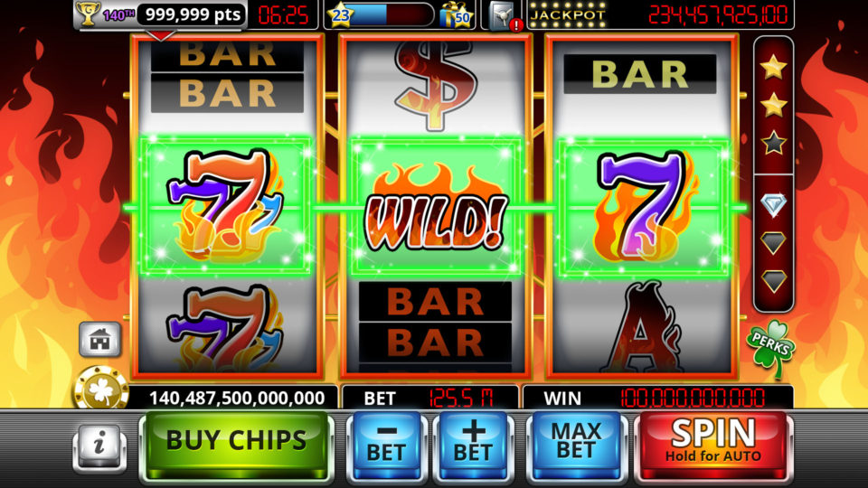The image size is (868, 488).
Task: Tap the flaming WILD! symbol on center reel
Action: coord(435,207)
